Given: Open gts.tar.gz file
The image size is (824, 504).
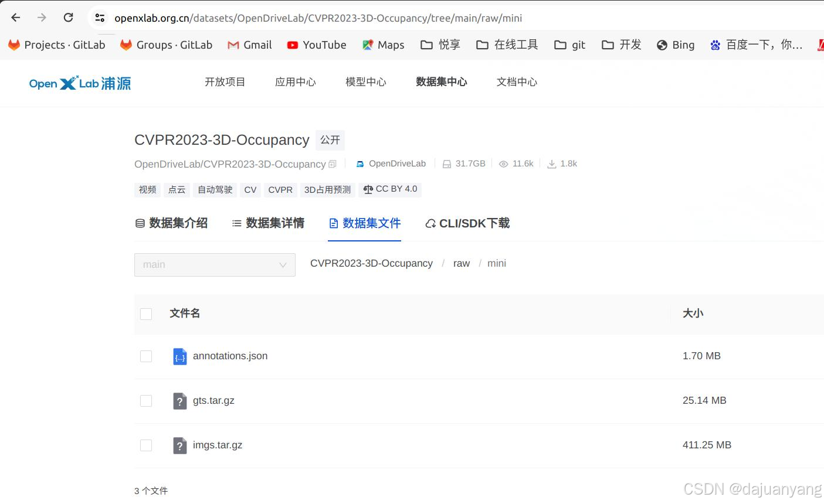Looking at the screenshot, I should click(213, 400).
